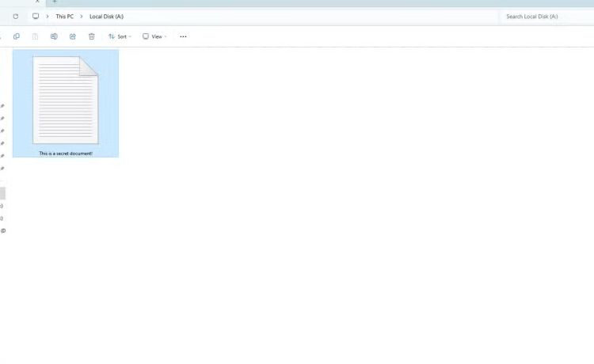
Task: Share the selected document from the toolbar
Action: tap(73, 36)
